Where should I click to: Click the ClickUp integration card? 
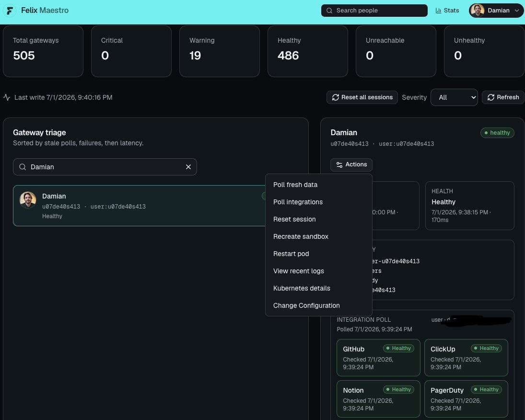(466, 358)
